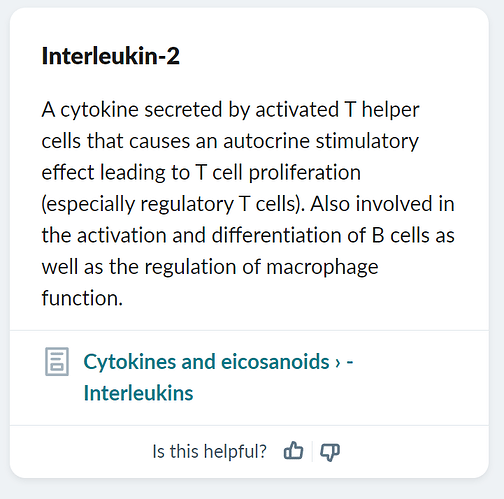Click the word "proliferation" in the description

click(x=305, y=173)
